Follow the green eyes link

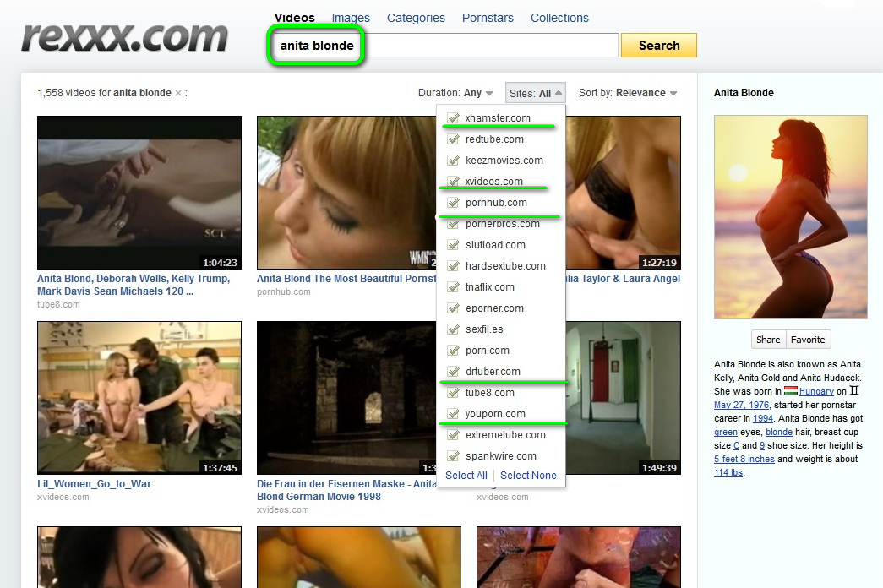pos(725,432)
